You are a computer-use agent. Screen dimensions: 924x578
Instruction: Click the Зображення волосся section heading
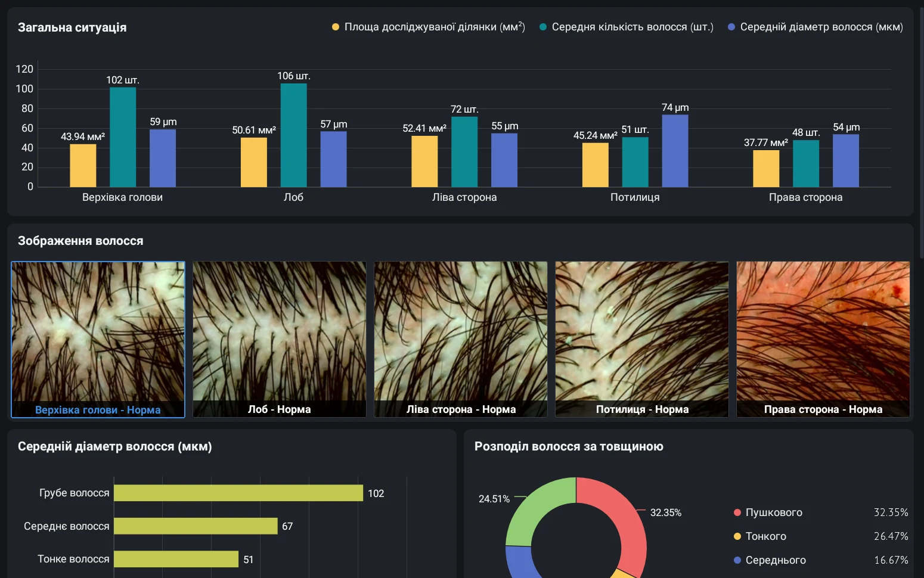tap(80, 241)
